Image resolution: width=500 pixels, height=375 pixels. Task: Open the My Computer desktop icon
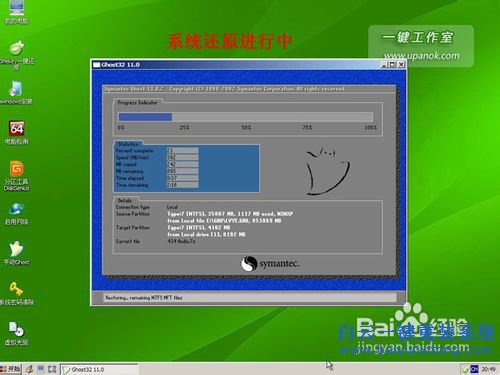[16, 12]
